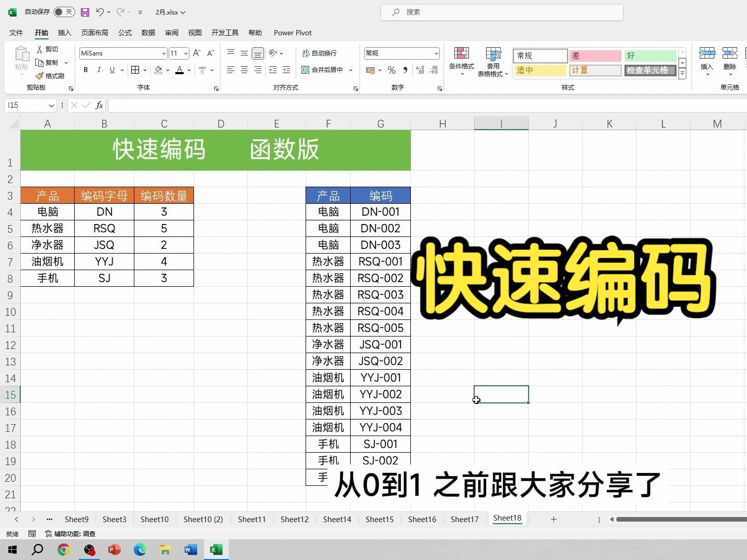Expand the Merge & Center (合并后居中) dropdown arrow
This screenshot has height=560, width=747.
(351, 70)
